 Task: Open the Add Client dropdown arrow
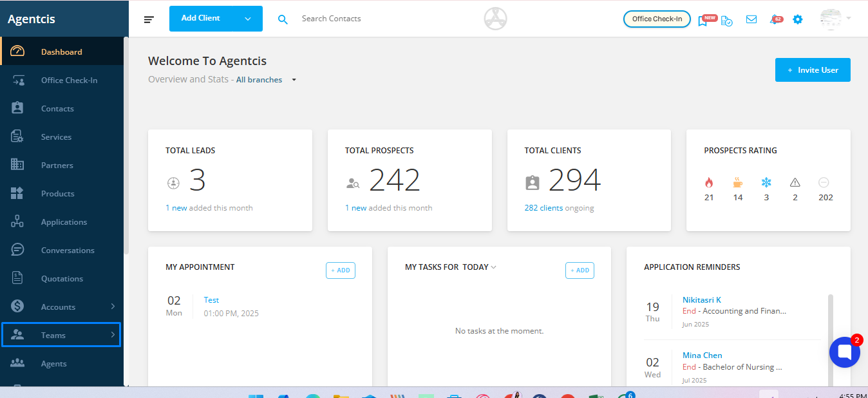click(248, 19)
